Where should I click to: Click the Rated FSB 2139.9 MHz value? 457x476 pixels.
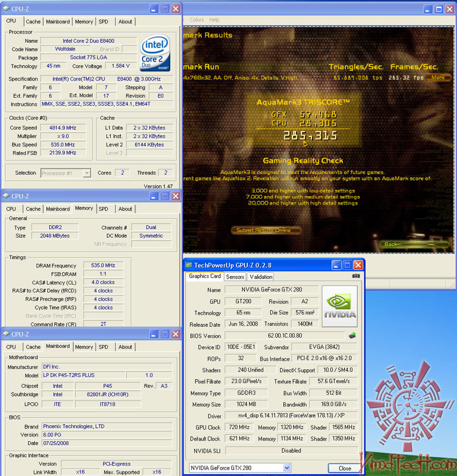click(x=63, y=153)
